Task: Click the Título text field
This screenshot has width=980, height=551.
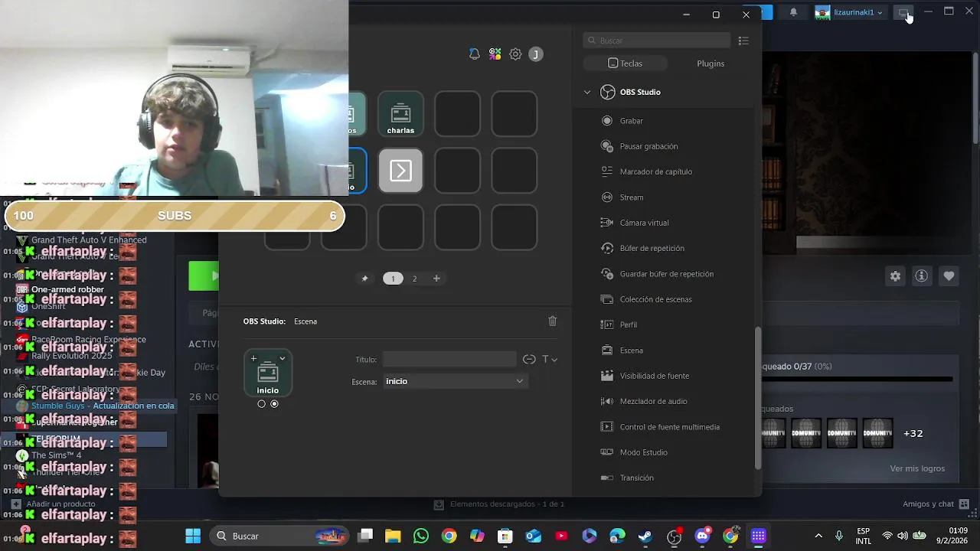Action: [x=449, y=359]
